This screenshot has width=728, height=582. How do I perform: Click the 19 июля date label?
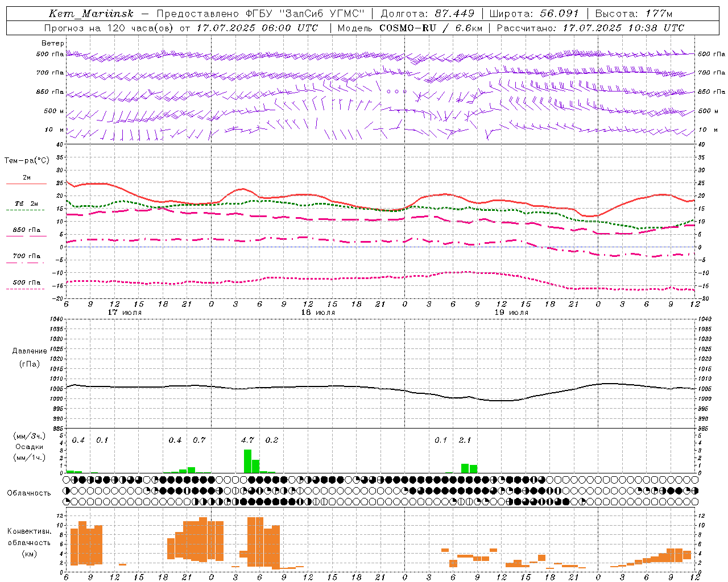[x=511, y=313]
